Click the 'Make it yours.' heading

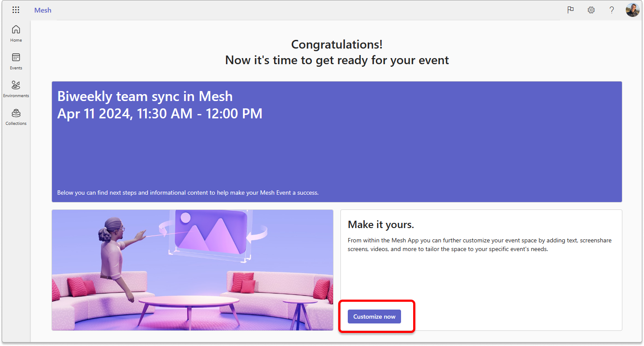click(x=381, y=225)
